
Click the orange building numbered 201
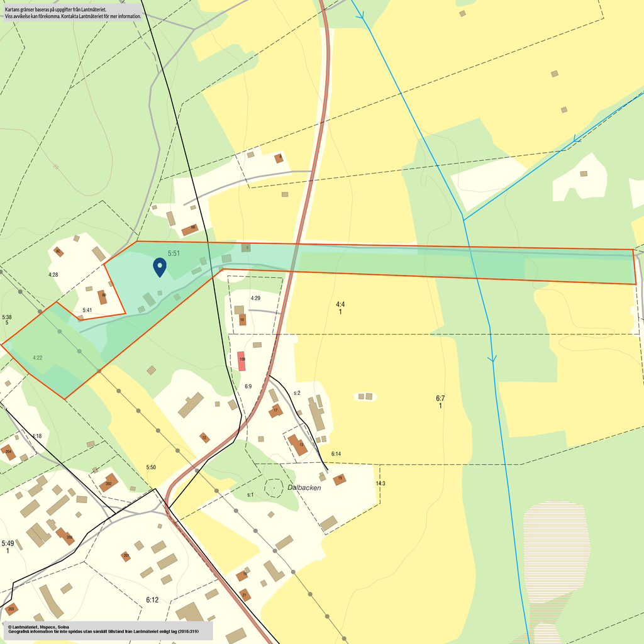(x=126, y=556)
